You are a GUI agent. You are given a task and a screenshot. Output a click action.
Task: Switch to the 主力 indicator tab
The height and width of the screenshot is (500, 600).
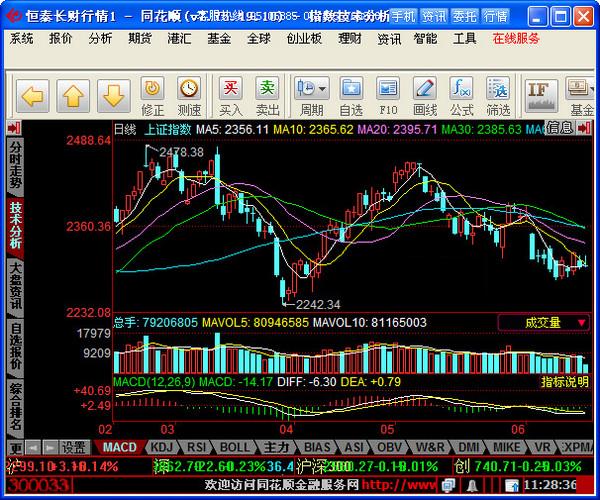(276, 447)
